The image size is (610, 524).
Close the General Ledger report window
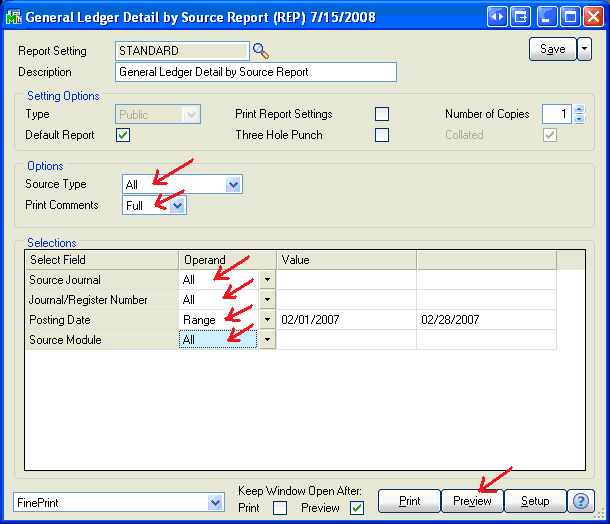(593, 17)
